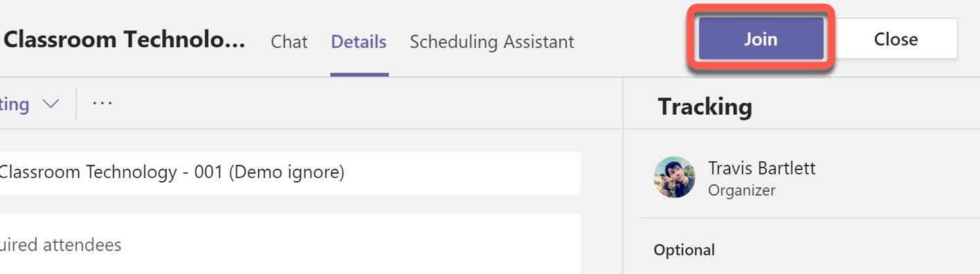Click the truncated Classroom Technolo… header title

pyautogui.click(x=125, y=40)
